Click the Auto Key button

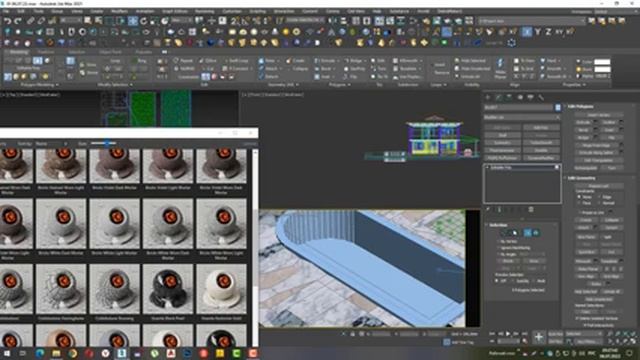coord(556,334)
